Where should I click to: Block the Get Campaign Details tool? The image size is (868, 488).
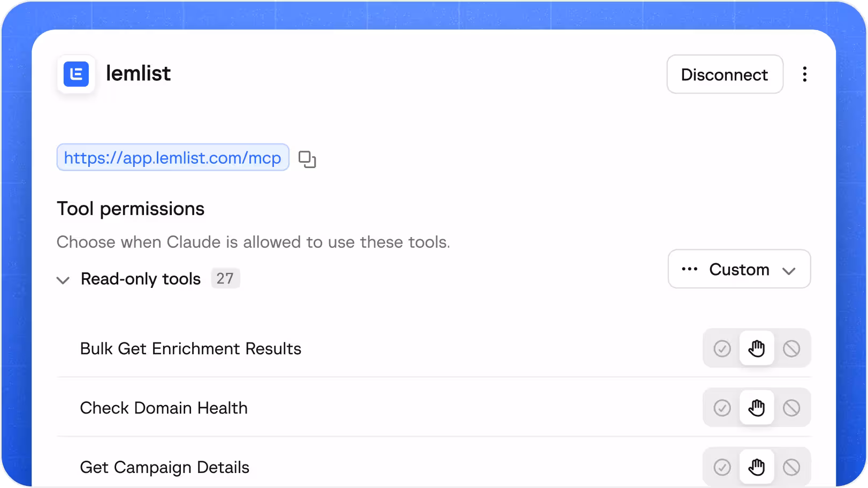791,468
